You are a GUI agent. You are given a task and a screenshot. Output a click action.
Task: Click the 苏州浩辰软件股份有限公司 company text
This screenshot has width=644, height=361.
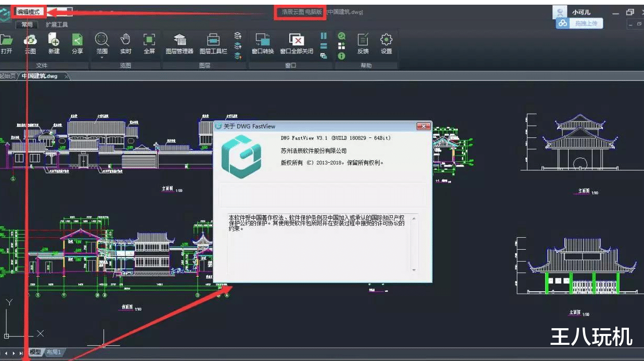(x=314, y=151)
